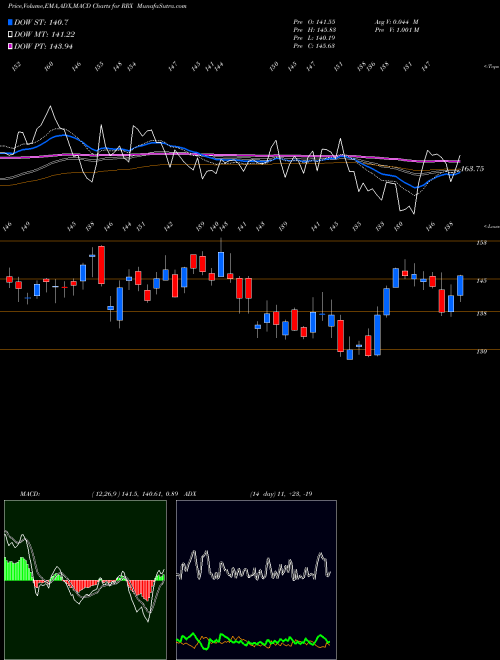
Task: Click the 'MACD:' panel heading
Action: (x=30, y=494)
